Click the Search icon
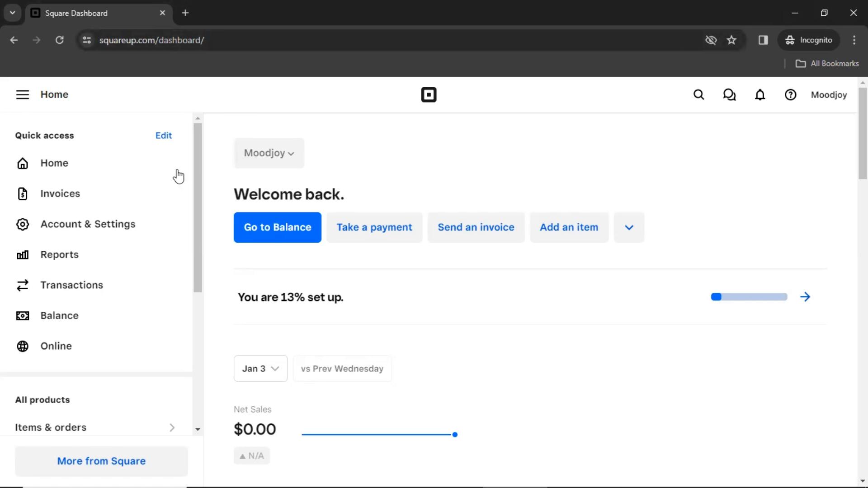 tap(698, 95)
